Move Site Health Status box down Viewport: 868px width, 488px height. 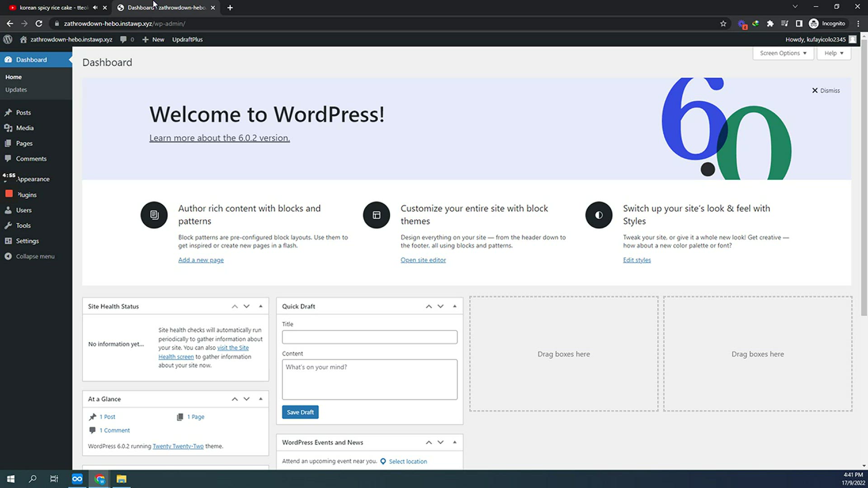pyautogui.click(x=246, y=306)
